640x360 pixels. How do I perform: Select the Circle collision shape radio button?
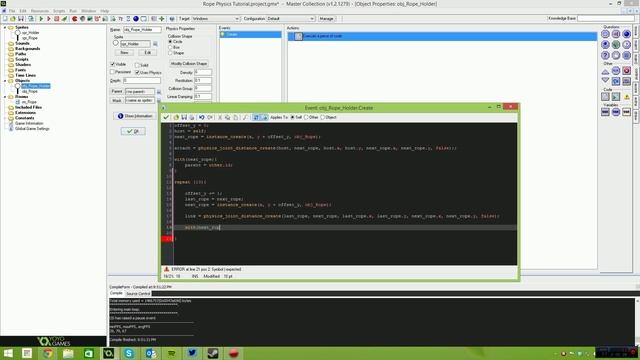coord(170,42)
